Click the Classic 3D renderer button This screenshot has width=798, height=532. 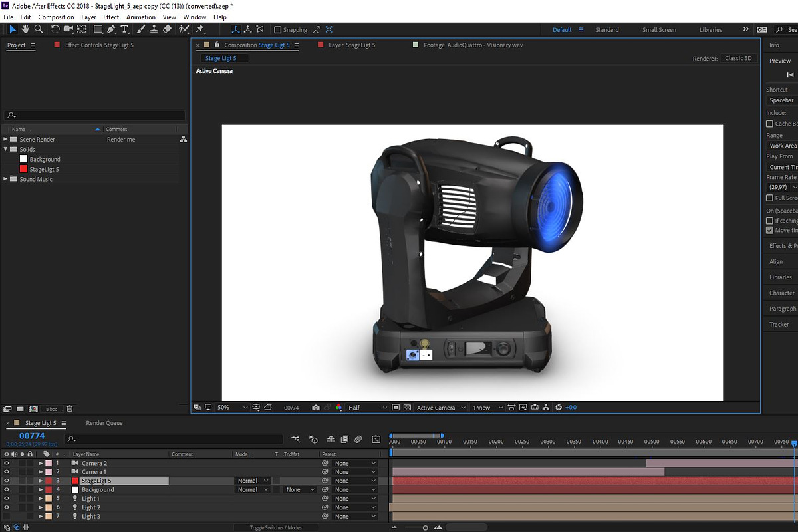pos(739,59)
